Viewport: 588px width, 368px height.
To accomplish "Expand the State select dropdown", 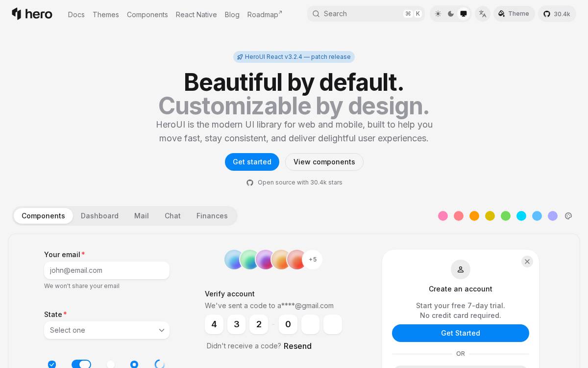I will coord(107,330).
